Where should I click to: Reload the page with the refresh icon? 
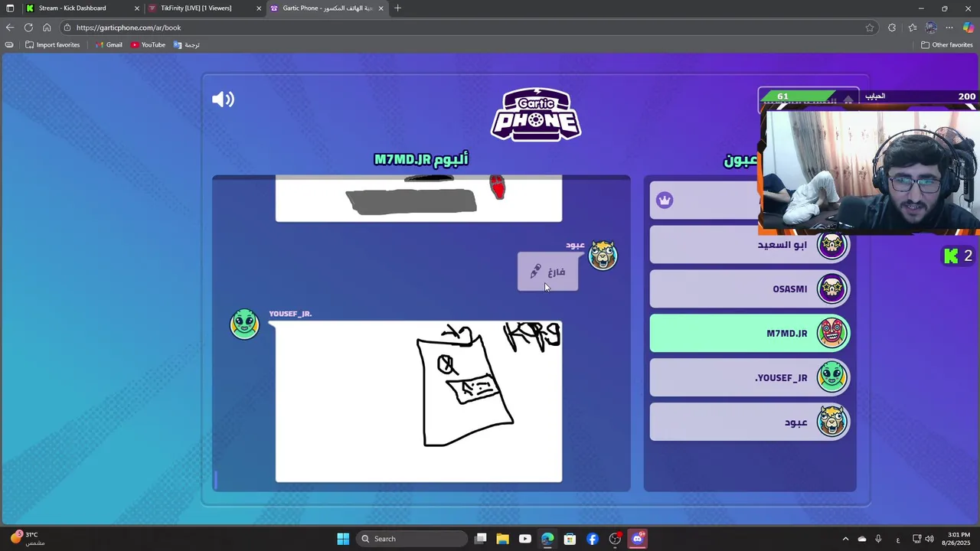[x=28, y=28]
